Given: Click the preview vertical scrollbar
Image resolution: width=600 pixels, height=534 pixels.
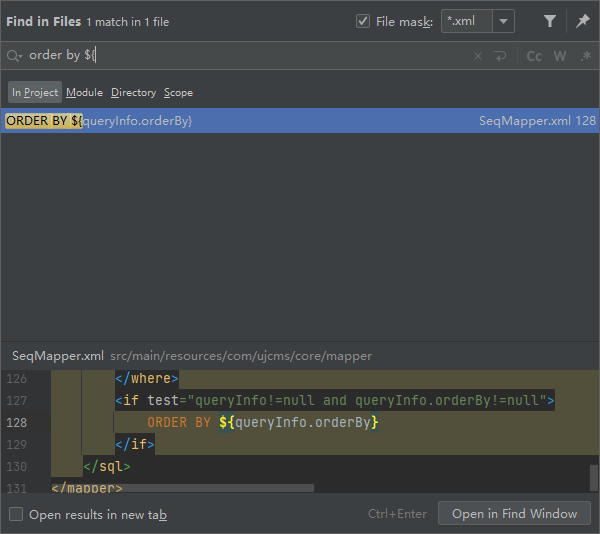Looking at the screenshot, I should [593, 477].
